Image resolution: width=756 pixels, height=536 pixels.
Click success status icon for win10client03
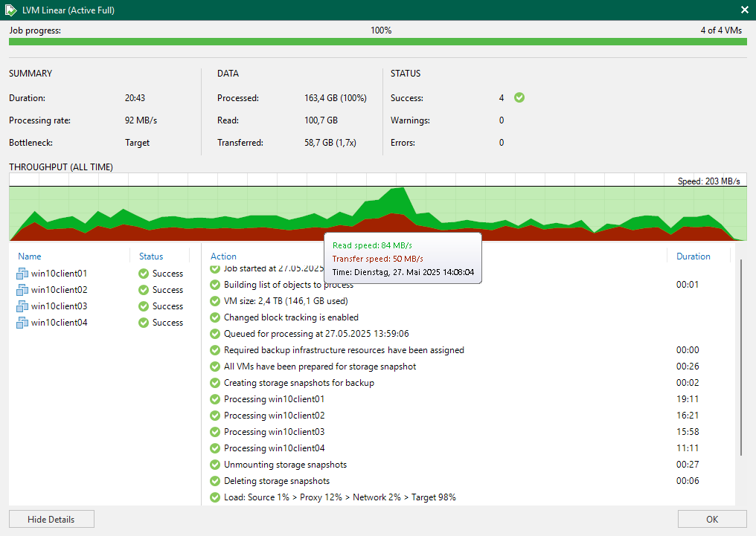(144, 306)
